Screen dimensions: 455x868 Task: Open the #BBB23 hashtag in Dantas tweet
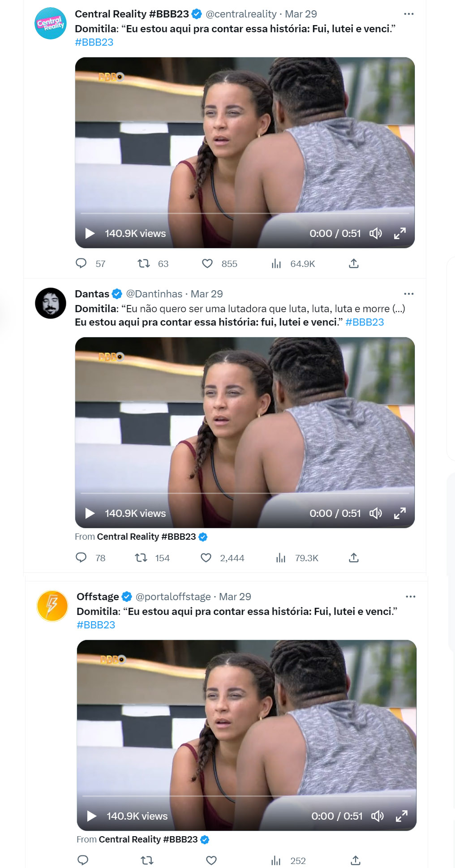(x=365, y=322)
